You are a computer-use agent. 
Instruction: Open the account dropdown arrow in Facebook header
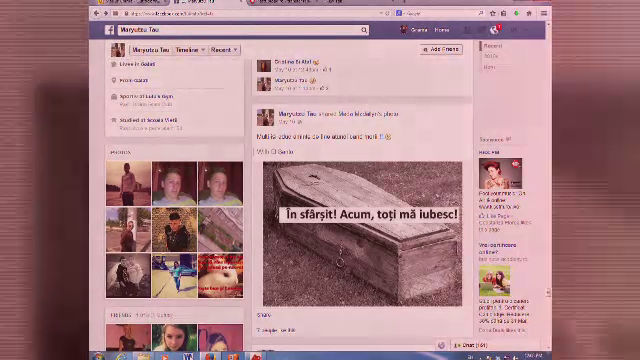coord(526,30)
